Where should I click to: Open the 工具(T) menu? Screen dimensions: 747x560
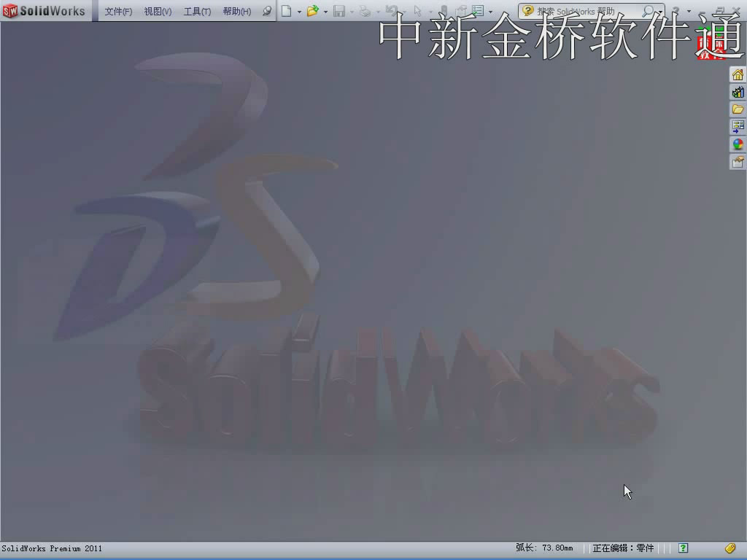[197, 12]
